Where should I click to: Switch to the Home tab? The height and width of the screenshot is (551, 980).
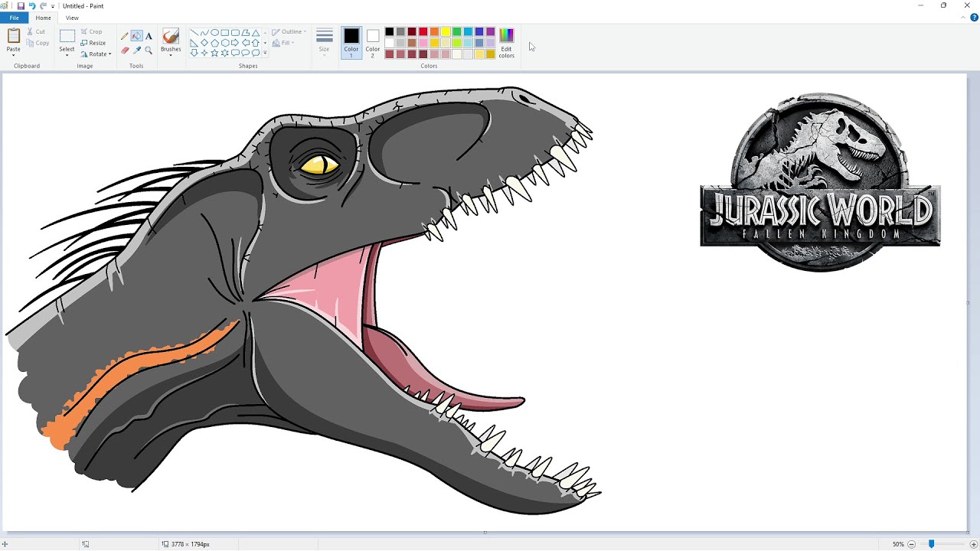click(x=44, y=18)
